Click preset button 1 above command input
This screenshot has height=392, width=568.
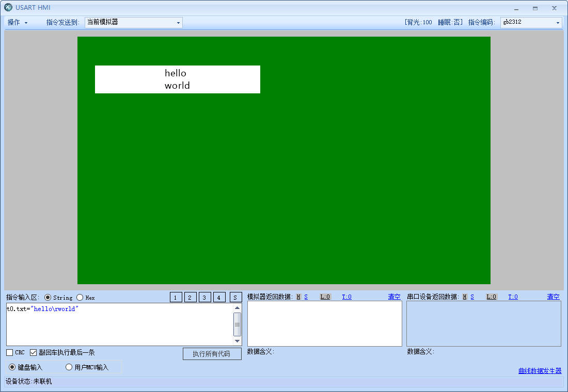tap(176, 297)
